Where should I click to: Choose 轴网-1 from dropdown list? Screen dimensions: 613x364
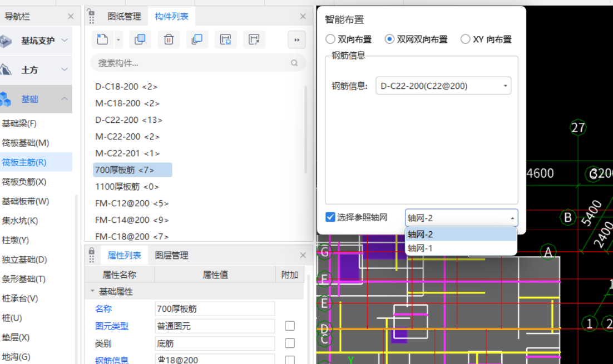pos(461,248)
